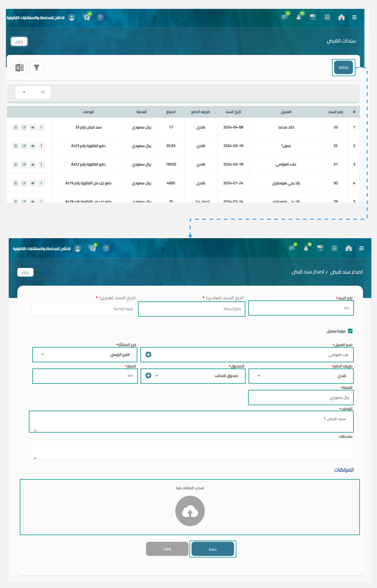Uncheck the مرتبط بعميل checkbox

[x=350, y=331]
